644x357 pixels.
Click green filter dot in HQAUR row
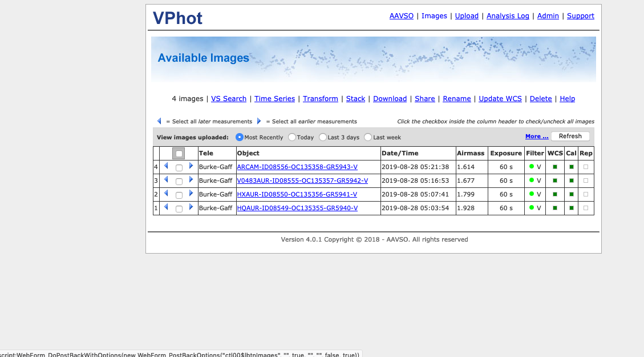532,208
